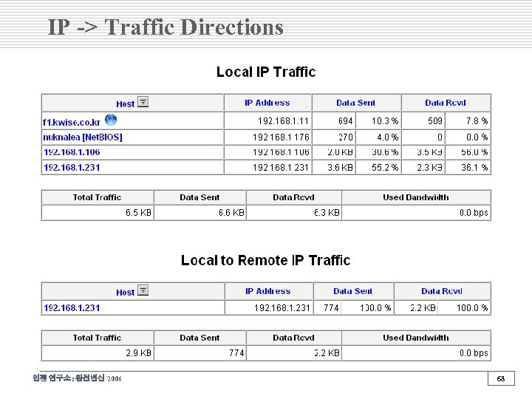The width and height of the screenshot is (532, 399).
Task: Sort Local to Remote table by Data Rcvd header
Action: pyautogui.click(x=442, y=291)
